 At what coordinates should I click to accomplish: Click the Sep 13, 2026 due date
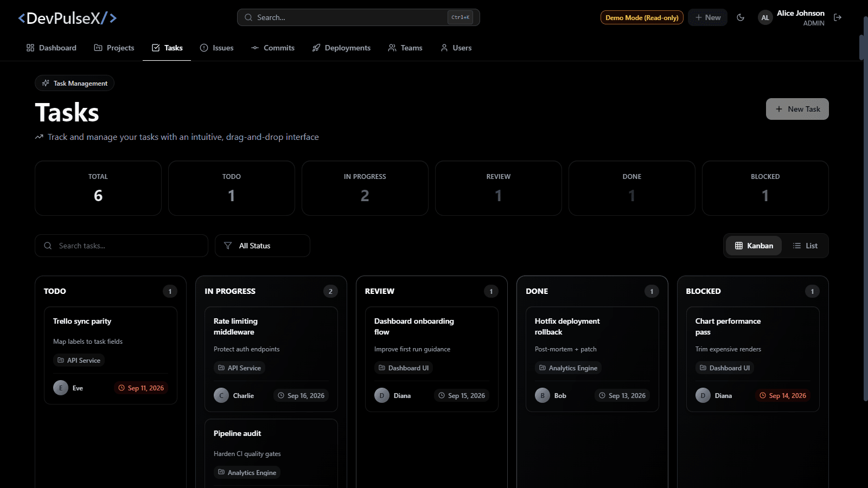pyautogui.click(x=622, y=395)
